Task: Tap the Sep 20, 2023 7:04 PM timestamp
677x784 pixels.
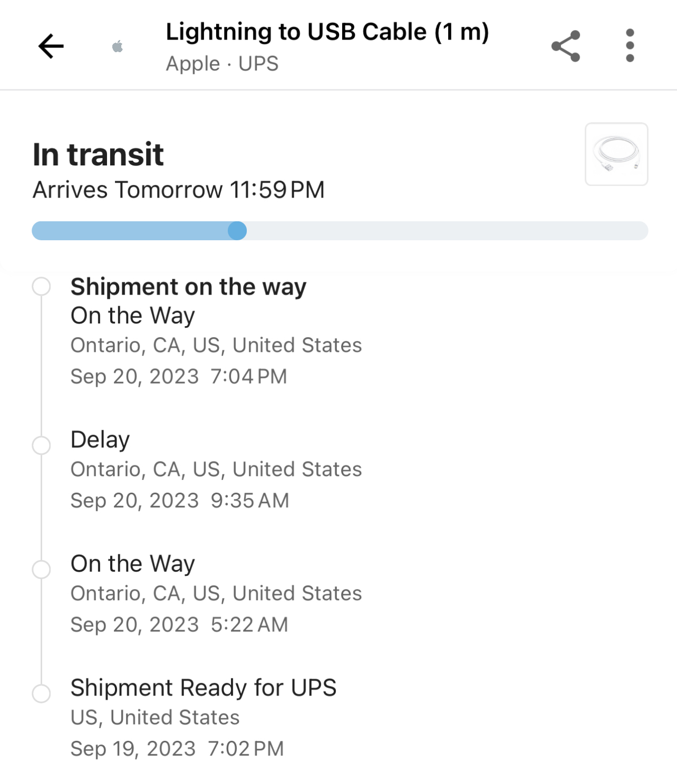Action: (179, 376)
